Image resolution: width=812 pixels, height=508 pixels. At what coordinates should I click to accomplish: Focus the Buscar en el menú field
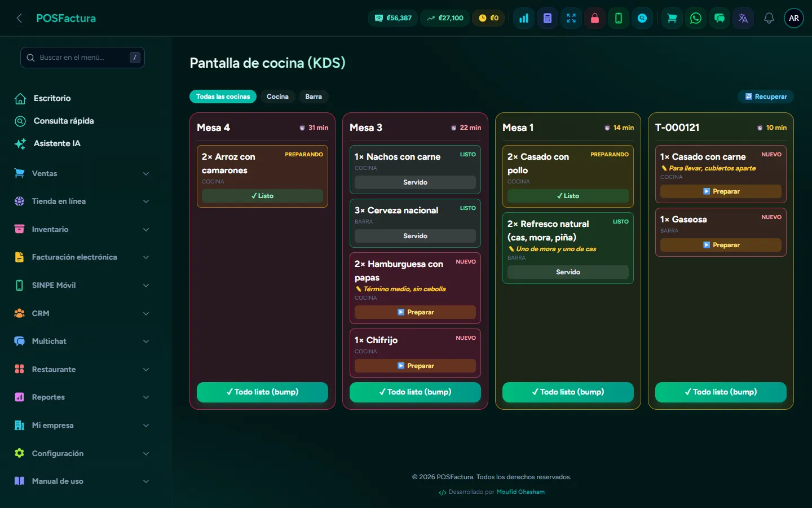[x=82, y=58]
